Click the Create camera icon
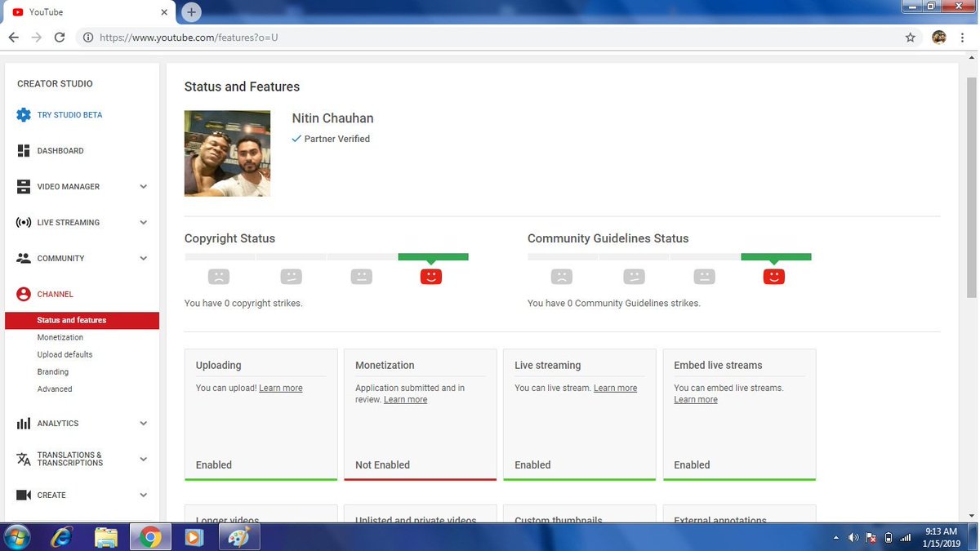The height and width of the screenshot is (551, 980). [x=24, y=495]
